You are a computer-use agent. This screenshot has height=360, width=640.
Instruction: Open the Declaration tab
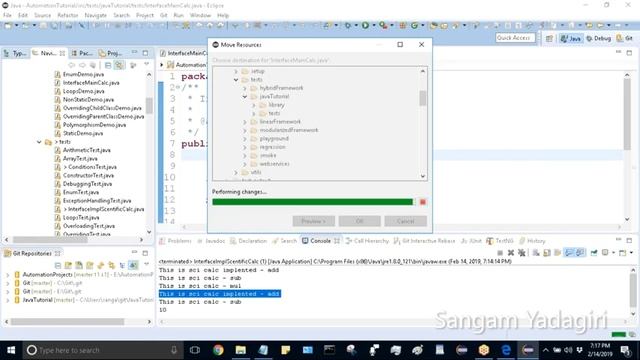(x=249, y=241)
